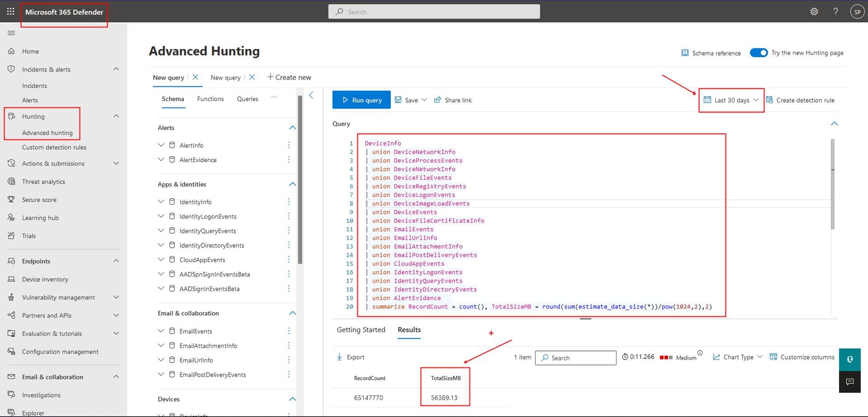Toggle Try the new Hunting page switch

point(759,52)
